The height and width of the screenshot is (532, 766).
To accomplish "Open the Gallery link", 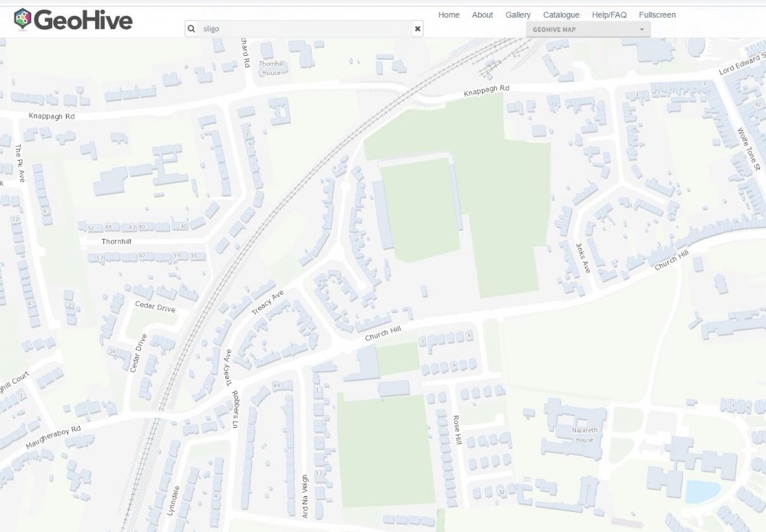I will tap(518, 15).
